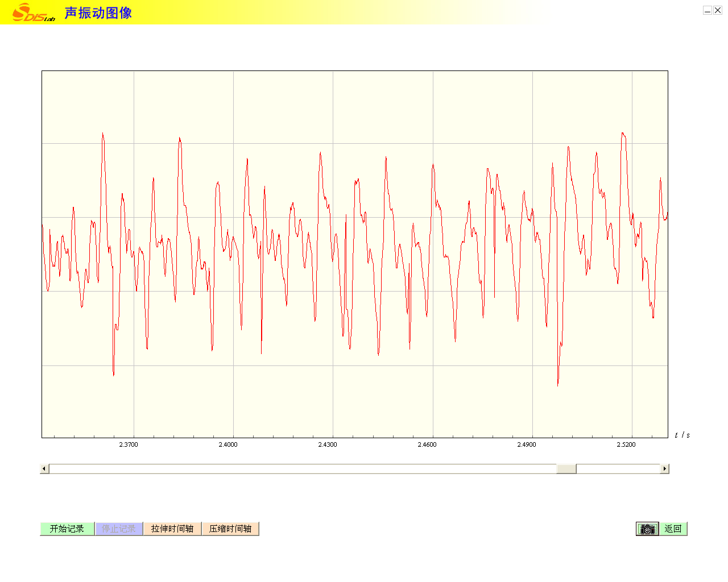The image size is (728, 582).
Task: Stop recording with 停止记录 button
Action: pyautogui.click(x=119, y=529)
